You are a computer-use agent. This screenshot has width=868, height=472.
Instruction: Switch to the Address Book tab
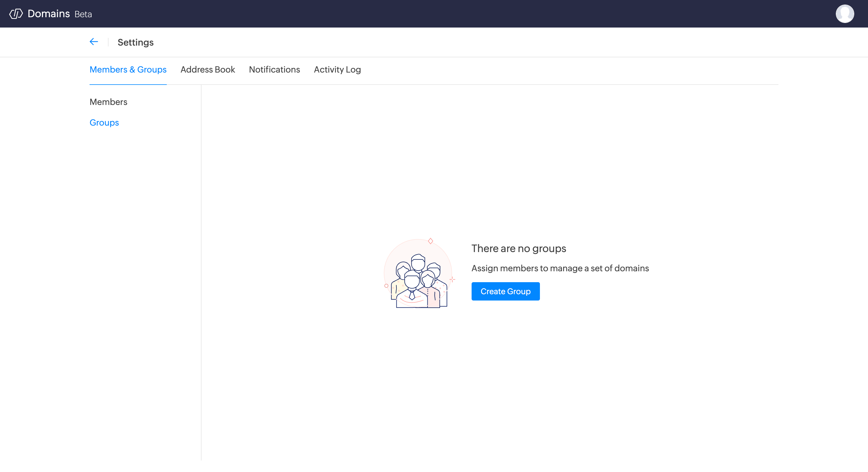(208, 70)
